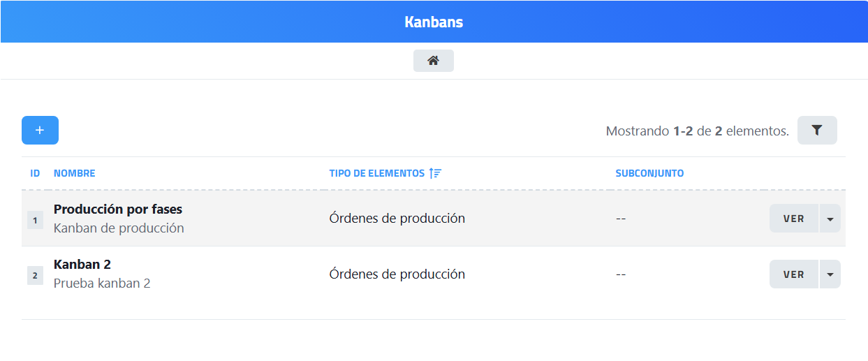The image size is (868, 361).
Task: Select the Producción por fases name
Action: click(118, 209)
